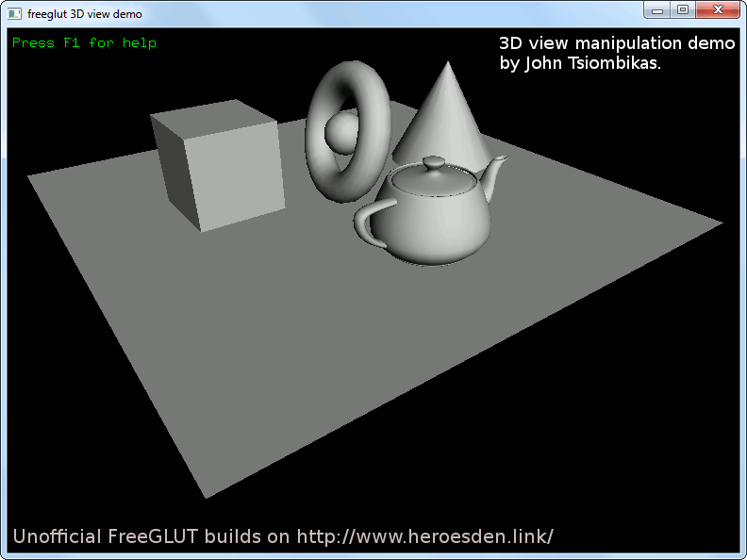Click the green "Press F1 for help" text
The width and height of the screenshot is (747, 560).
coord(84,43)
